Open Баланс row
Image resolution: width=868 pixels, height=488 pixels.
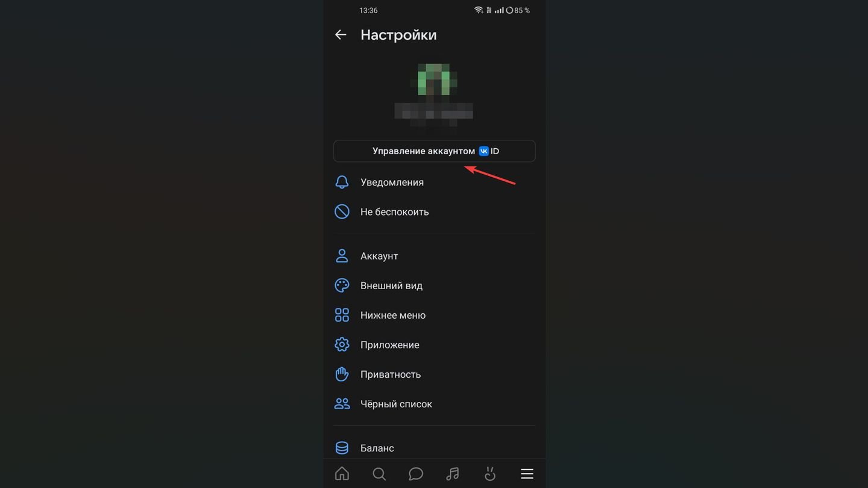(434, 448)
